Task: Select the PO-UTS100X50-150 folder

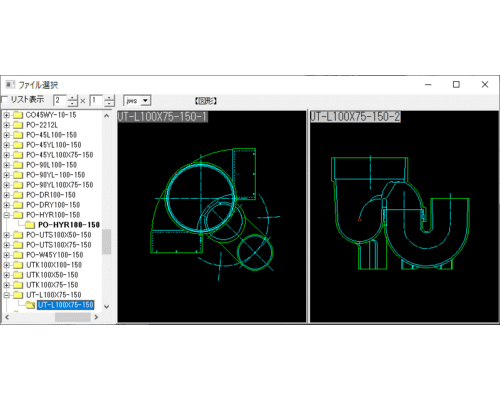Action: click(59, 235)
